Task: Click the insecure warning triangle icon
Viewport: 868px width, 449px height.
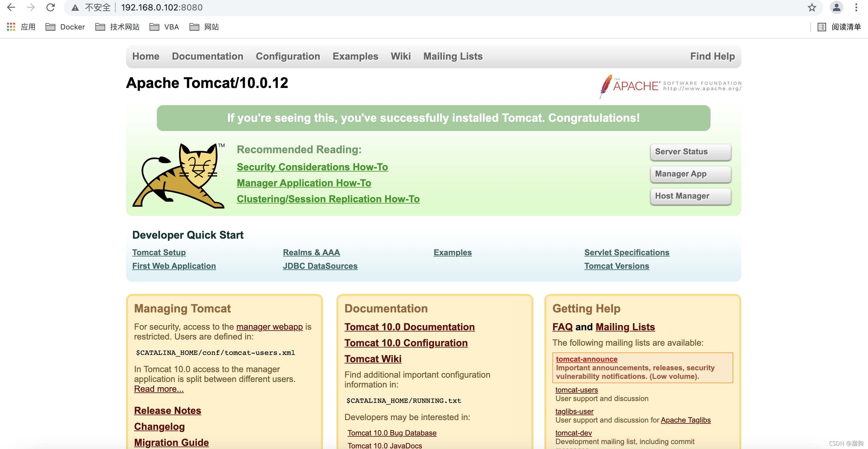Action: (x=75, y=7)
